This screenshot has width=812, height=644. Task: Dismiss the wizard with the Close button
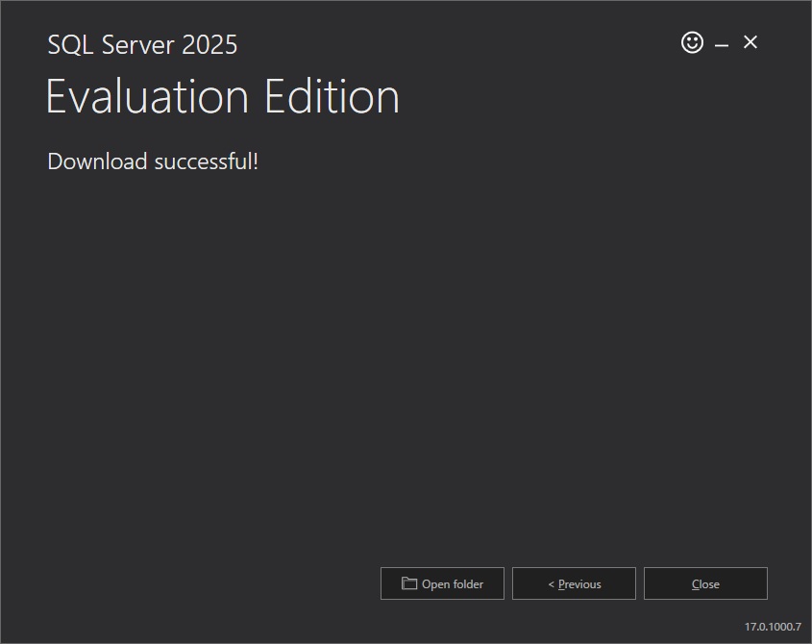(705, 583)
